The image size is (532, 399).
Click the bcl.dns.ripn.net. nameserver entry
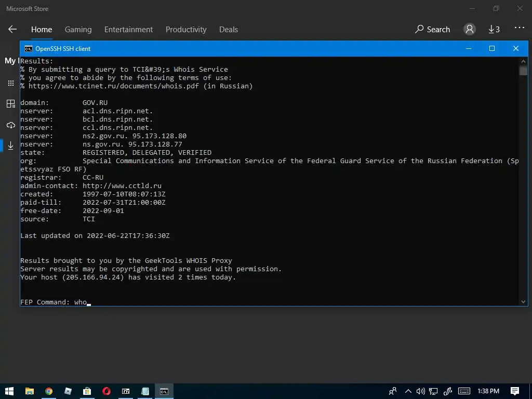pos(118,119)
